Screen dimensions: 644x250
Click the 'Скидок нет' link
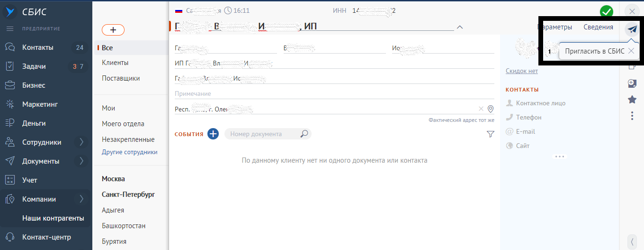click(x=522, y=71)
